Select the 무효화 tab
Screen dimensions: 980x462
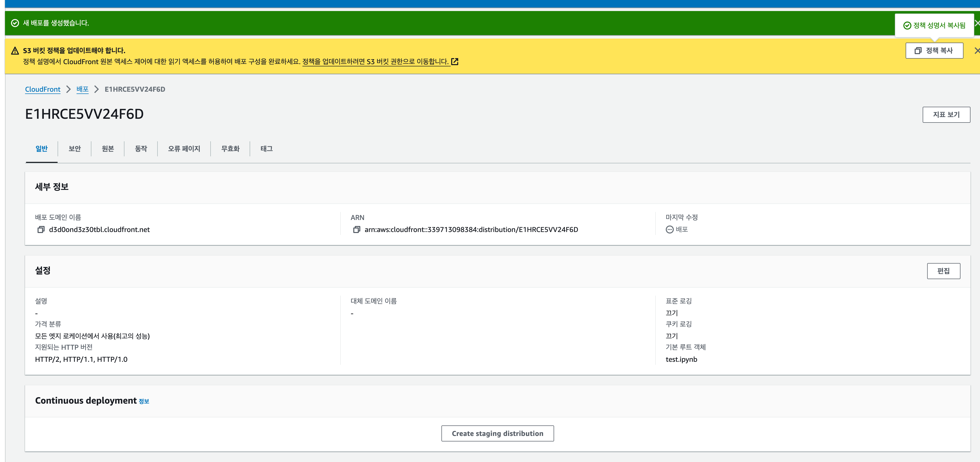[x=230, y=149]
